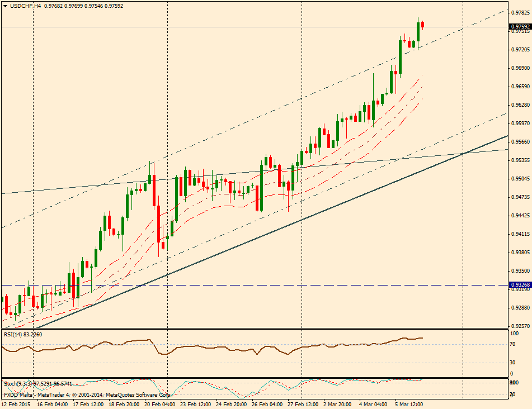
Task: Select the blue dashed horizontal level line
Action: coord(280,285)
